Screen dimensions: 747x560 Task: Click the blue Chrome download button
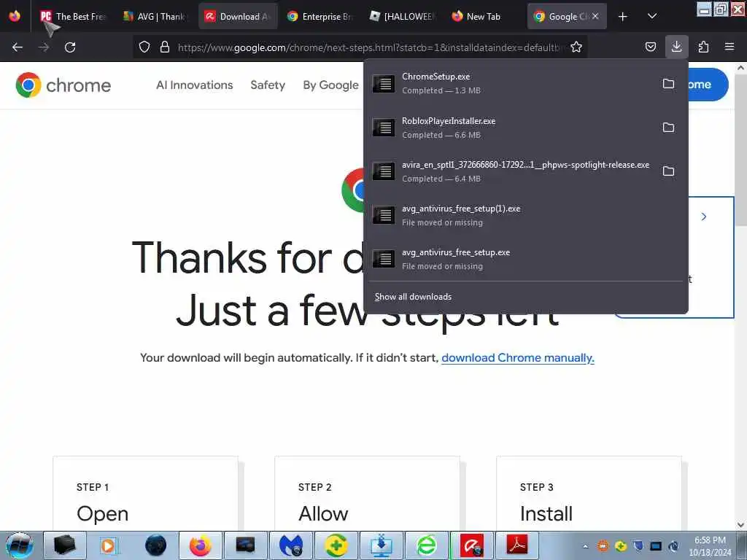708,85
